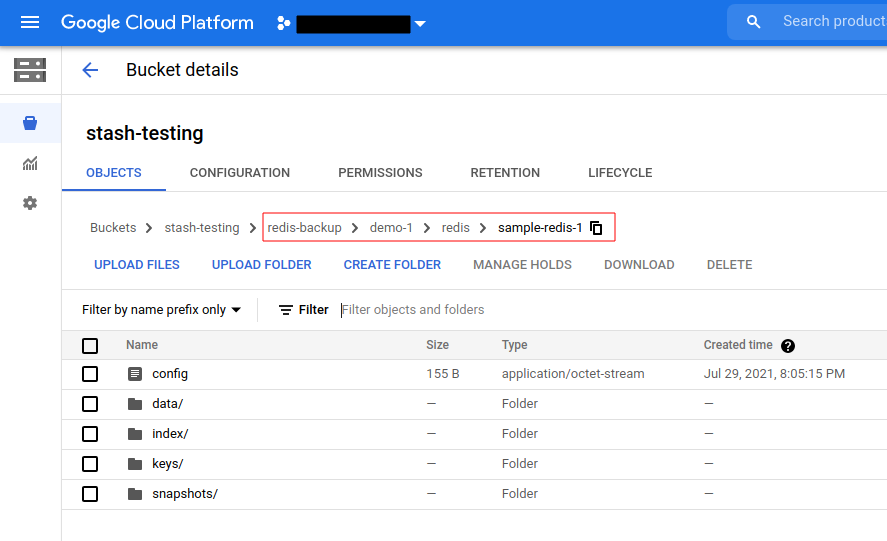Click the search magnifier icon
Screen dimensions: 887x541
pyautogui.click(x=754, y=22)
